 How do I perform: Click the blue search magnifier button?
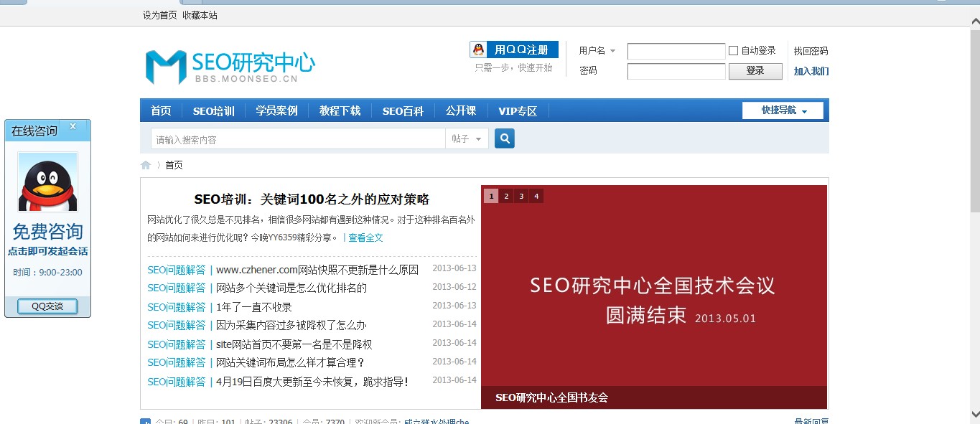505,138
